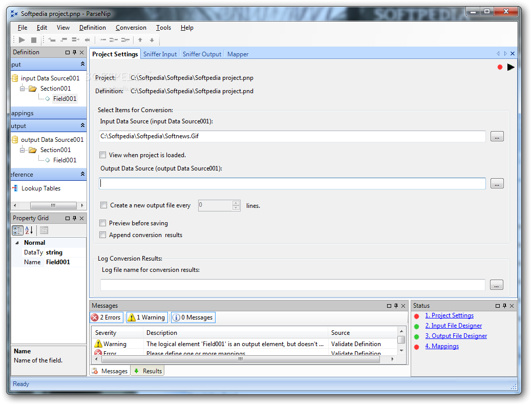Open the 3. Output File Designer link

456,336
